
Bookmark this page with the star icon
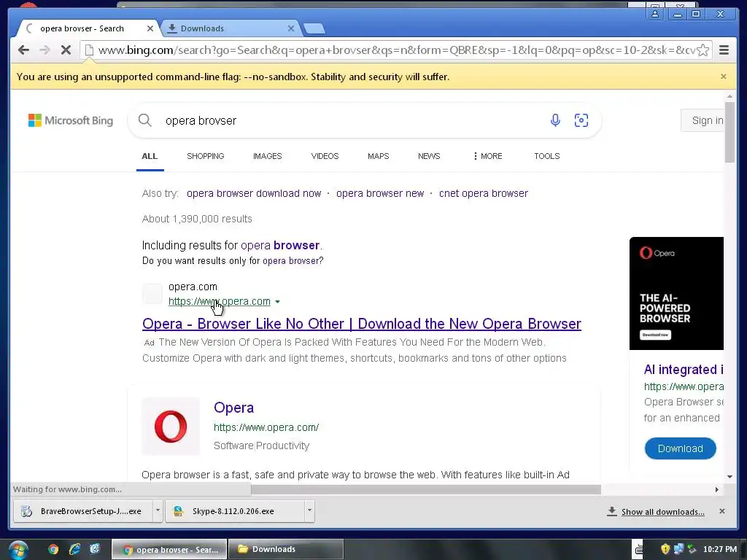click(703, 50)
